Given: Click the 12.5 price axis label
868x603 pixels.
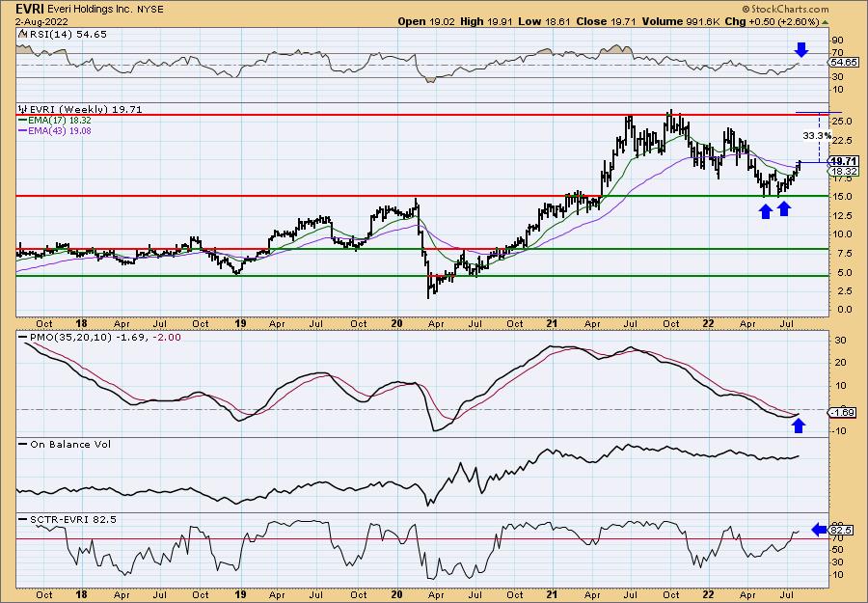Looking at the screenshot, I should [x=844, y=215].
